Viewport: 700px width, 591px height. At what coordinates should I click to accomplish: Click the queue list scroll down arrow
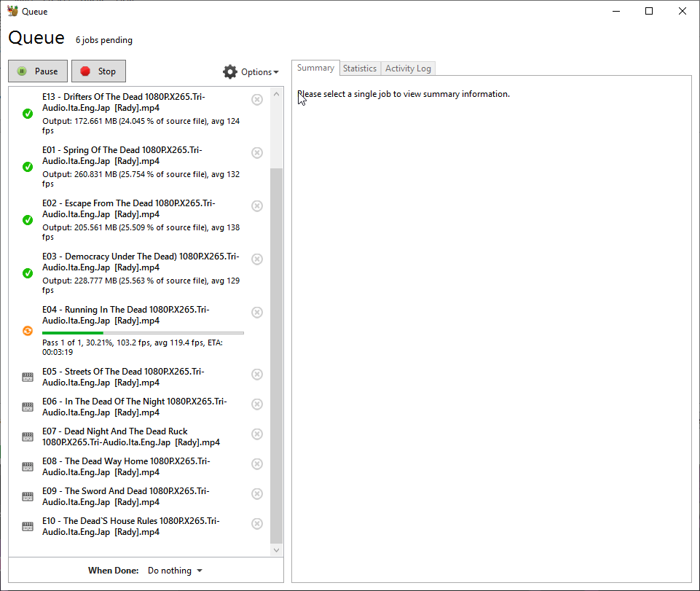tap(276, 551)
